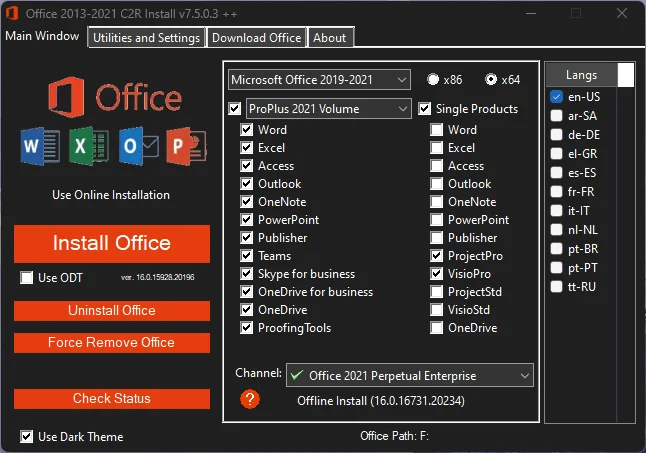Viewport: 646px width, 453px height.
Task: Enable the pt-BR language checkbox
Action: [557, 249]
